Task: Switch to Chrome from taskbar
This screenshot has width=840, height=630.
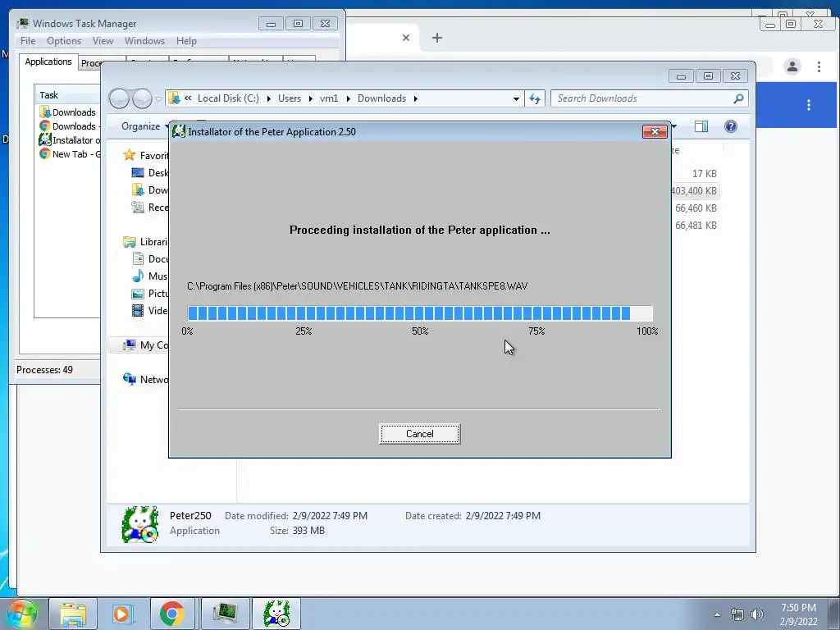Action: click(172, 614)
